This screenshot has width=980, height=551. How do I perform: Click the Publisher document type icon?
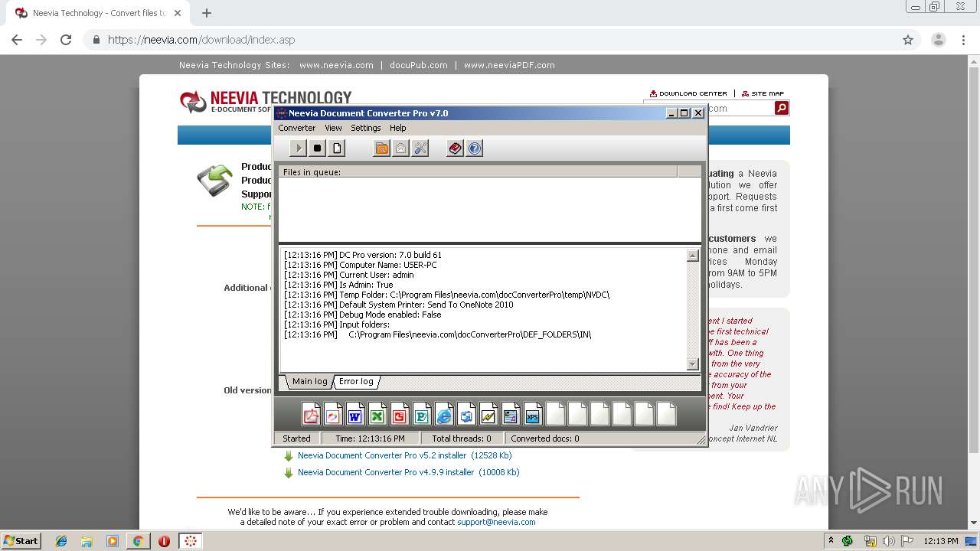[x=422, y=414]
